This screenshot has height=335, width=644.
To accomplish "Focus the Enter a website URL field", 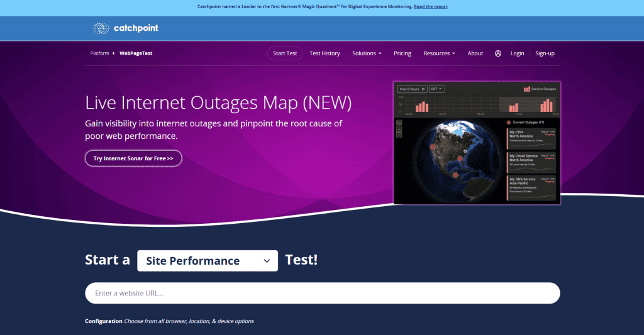I will [323, 293].
